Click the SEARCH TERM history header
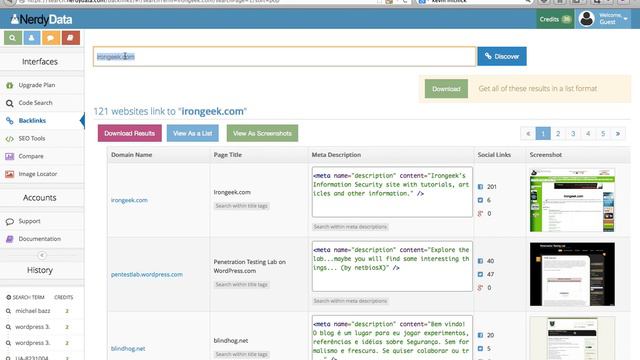640x360 pixels. (28, 297)
